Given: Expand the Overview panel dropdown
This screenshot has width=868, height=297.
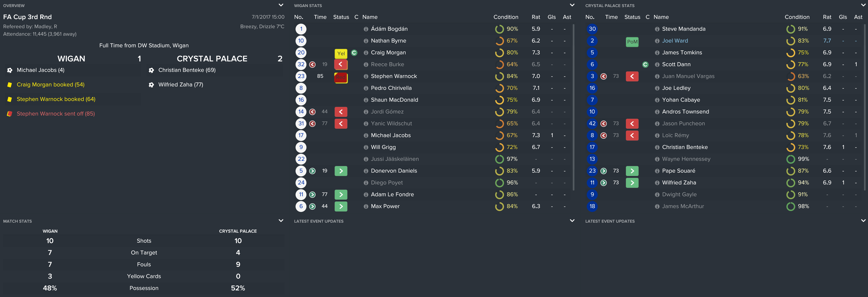Looking at the screenshot, I should (x=281, y=5).
